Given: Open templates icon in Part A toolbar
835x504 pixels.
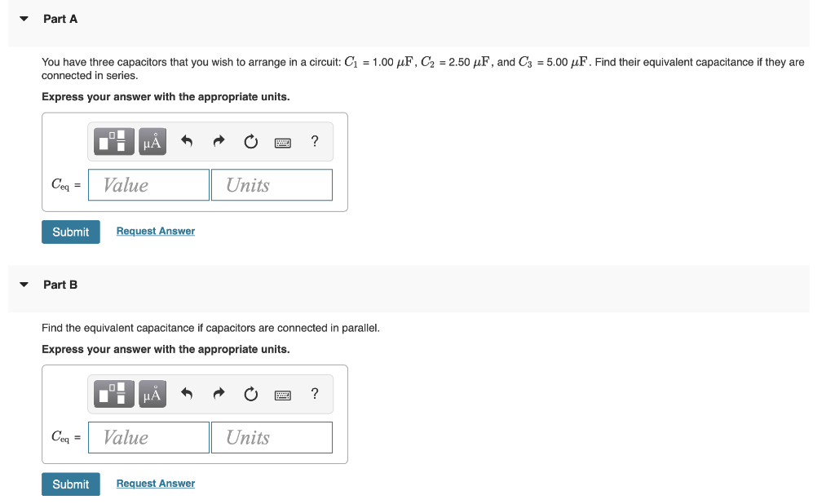Looking at the screenshot, I should pyautogui.click(x=114, y=142).
